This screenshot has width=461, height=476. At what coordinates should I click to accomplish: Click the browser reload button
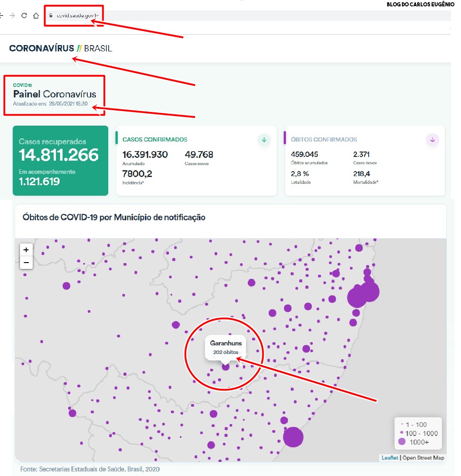click(24, 15)
